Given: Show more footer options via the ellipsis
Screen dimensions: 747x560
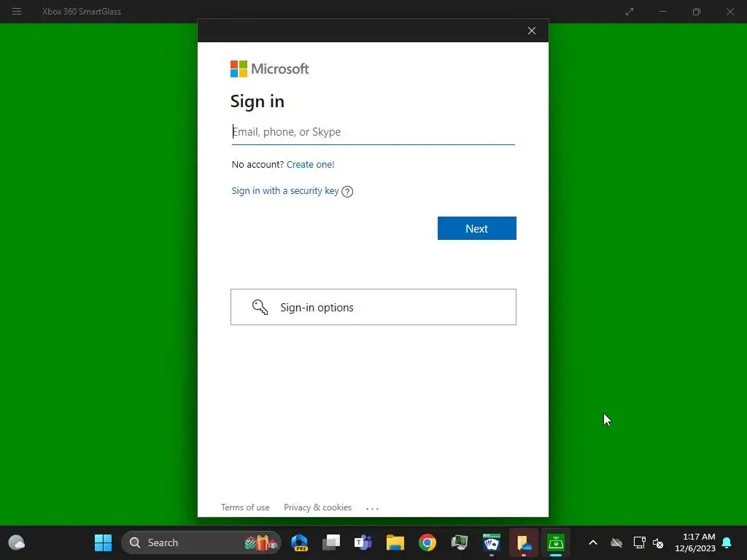Looking at the screenshot, I should [x=372, y=508].
